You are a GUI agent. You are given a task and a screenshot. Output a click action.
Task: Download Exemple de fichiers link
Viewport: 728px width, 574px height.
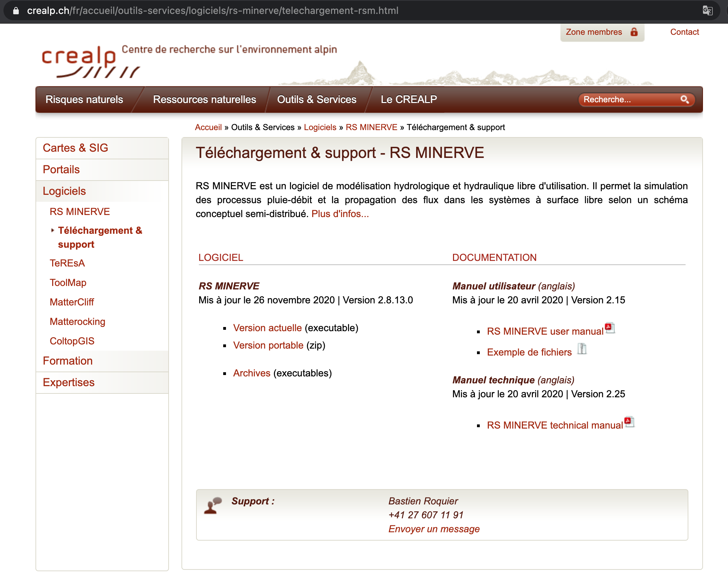(529, 352)
